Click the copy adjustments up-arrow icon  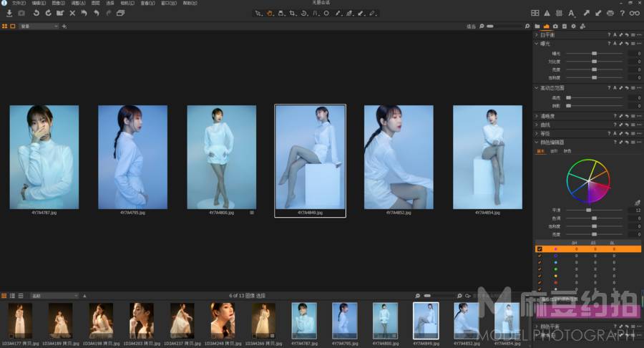click(587, 13)
